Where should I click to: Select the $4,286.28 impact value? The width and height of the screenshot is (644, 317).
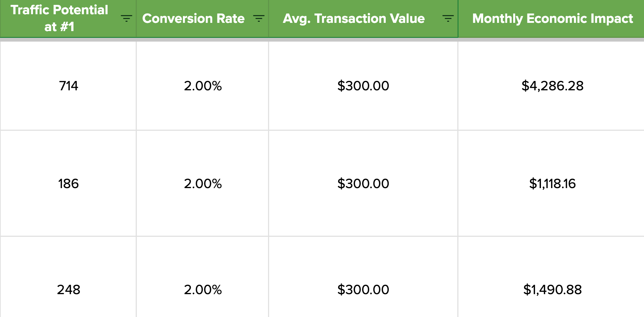pos(552,86)
